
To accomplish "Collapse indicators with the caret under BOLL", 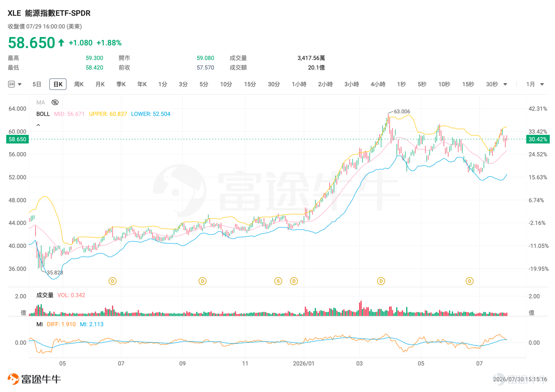I will [39, 125].
